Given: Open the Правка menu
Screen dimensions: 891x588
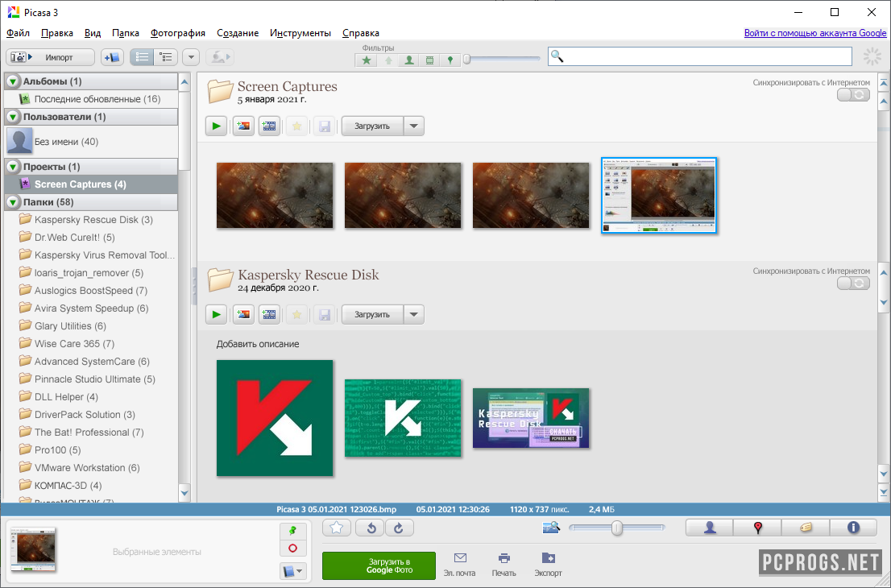Looking at the screenshot, I should 57,33.
